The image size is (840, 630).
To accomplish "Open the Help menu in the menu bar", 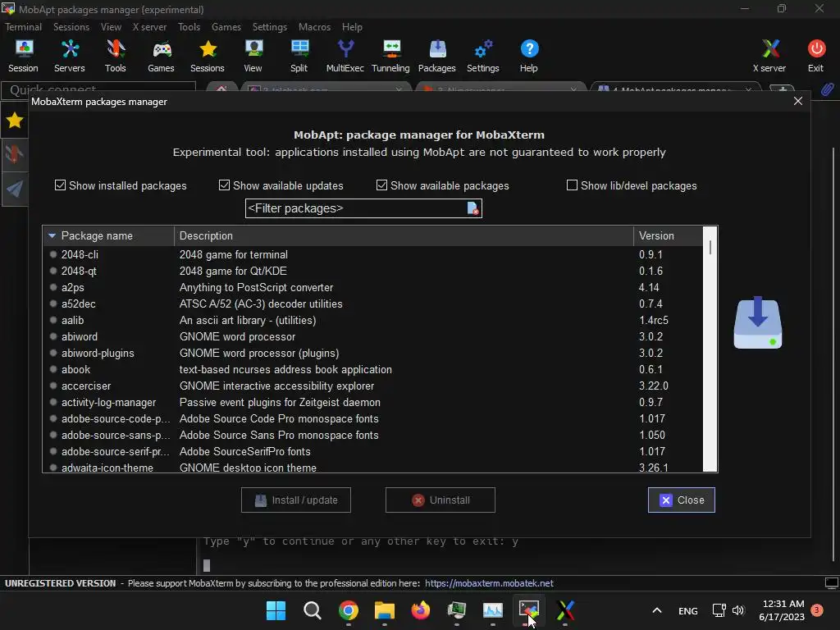I will tap(352, 27).
